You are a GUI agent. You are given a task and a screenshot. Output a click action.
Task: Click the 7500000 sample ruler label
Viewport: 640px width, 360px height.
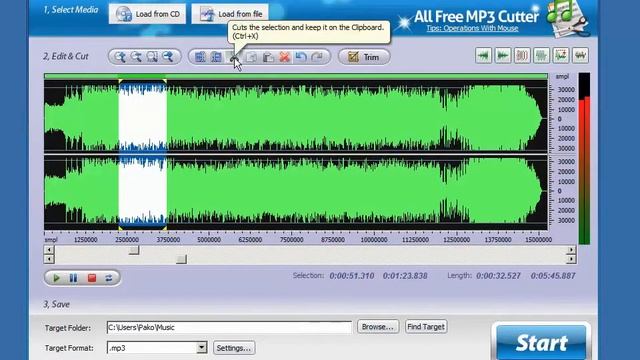click(x=291, y=240)
